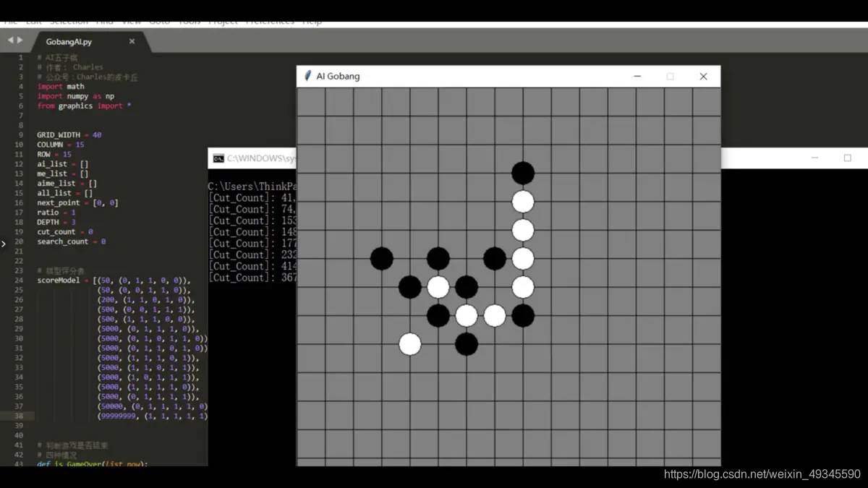Click the code line "cut_count = 0"
Viewport: 868px width, 488px height.
[65, 232]
